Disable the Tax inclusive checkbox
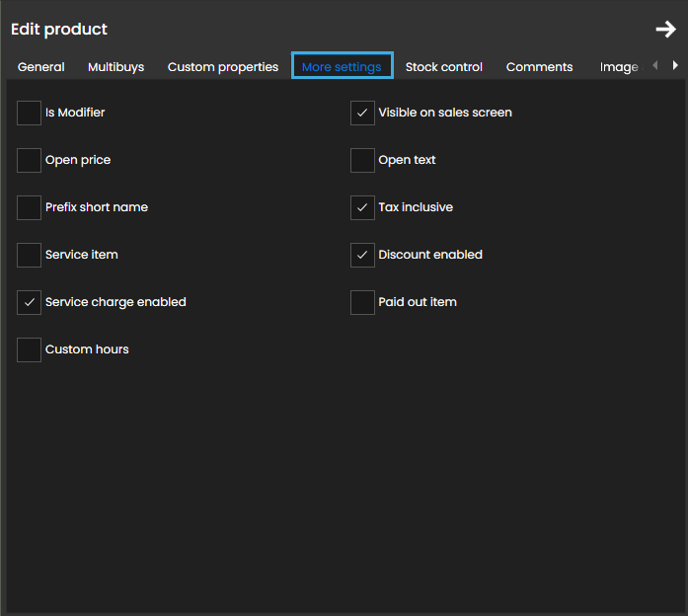The height and width of the screenshot is (616, 688). pos(362,207)
